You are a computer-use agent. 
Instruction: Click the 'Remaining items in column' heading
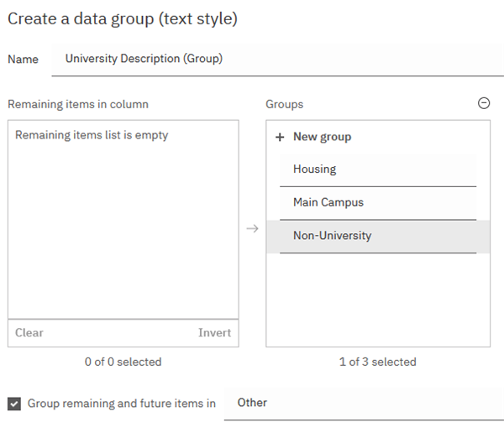coord(78,104)
